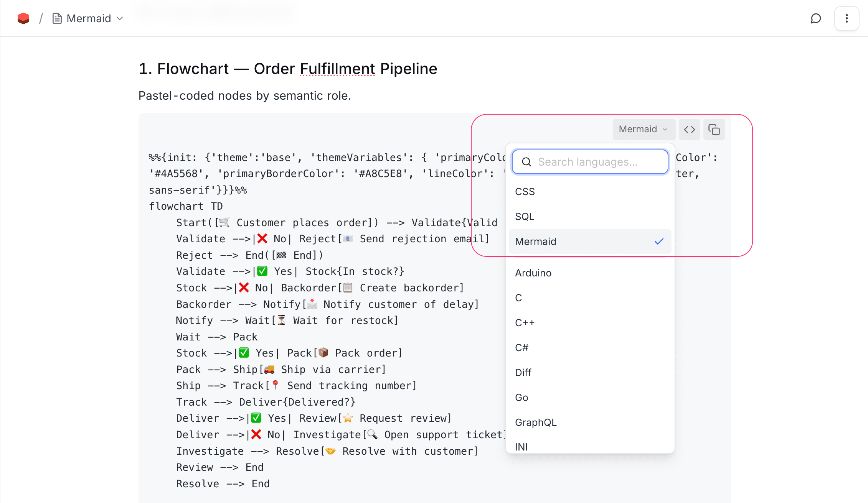This screenshot has width=868, height=503.
Task: Collapse the Mermaid language selector on code block
Action: [644, 130]
